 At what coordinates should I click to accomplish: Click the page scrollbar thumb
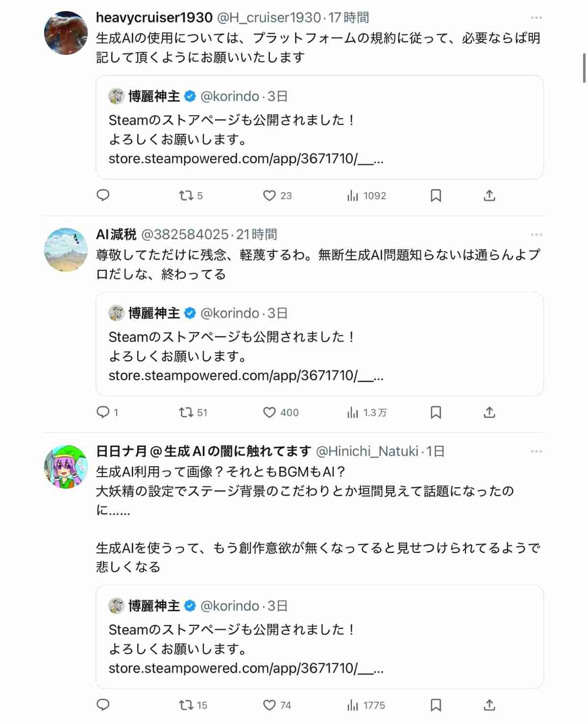point(584,68)
